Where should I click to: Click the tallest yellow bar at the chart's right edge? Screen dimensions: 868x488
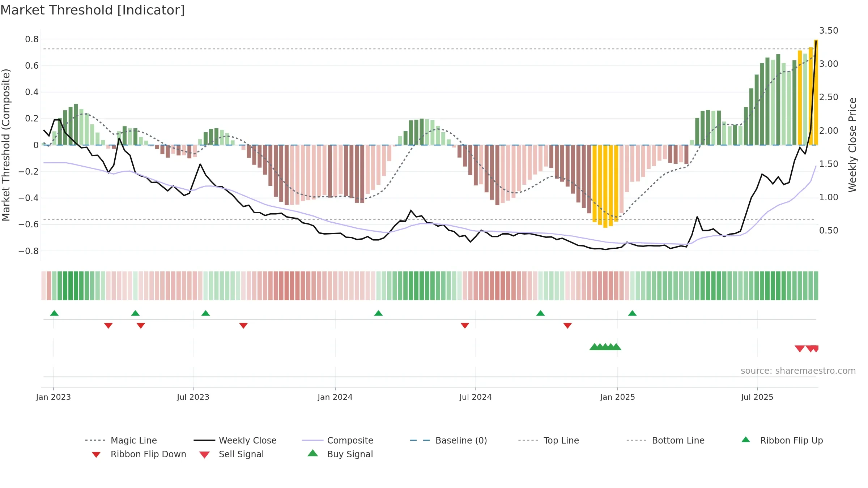[x=816, y=92]
